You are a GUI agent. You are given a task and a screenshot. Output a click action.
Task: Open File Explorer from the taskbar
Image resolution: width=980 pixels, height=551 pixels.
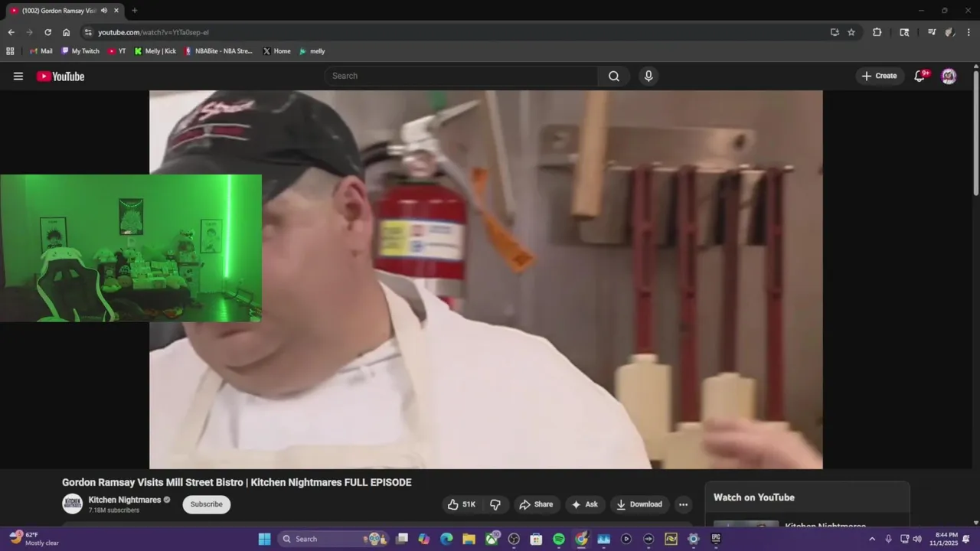point(469,539)
